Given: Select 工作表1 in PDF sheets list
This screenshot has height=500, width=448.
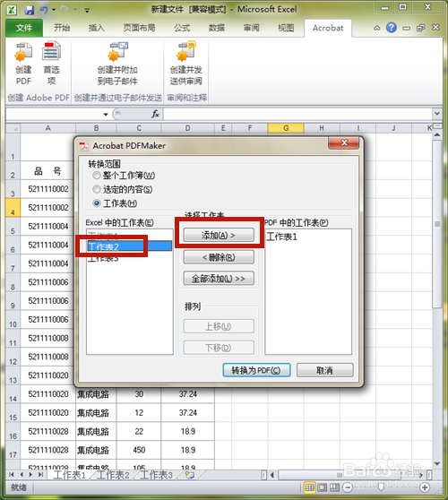Looking at the screenshot, I should coord(282,237).
